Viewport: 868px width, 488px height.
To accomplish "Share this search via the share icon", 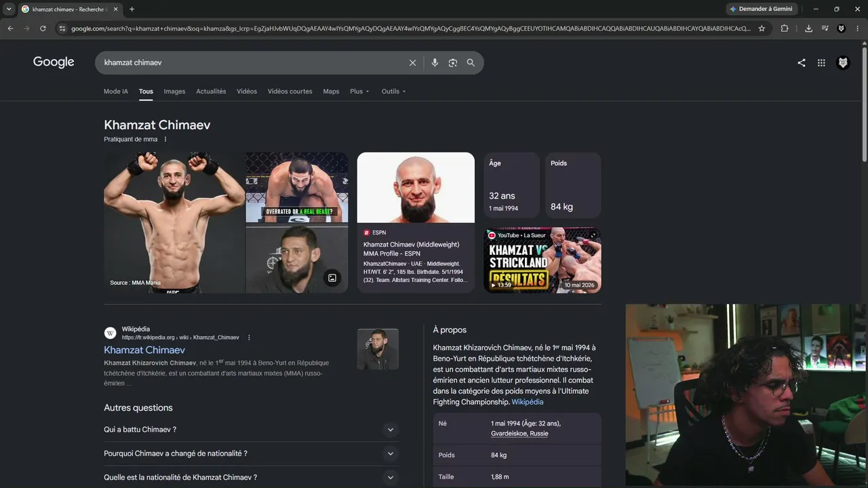I will click(802, 62).
